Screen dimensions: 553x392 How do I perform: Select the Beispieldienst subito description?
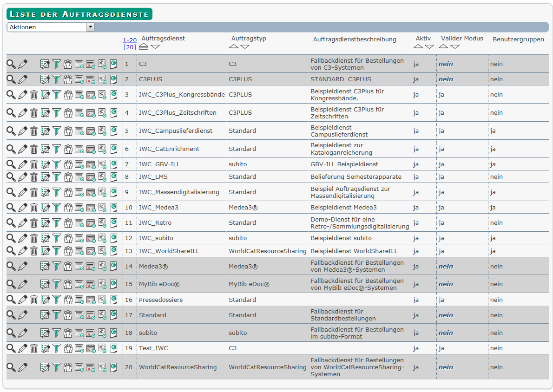(341, 238)
